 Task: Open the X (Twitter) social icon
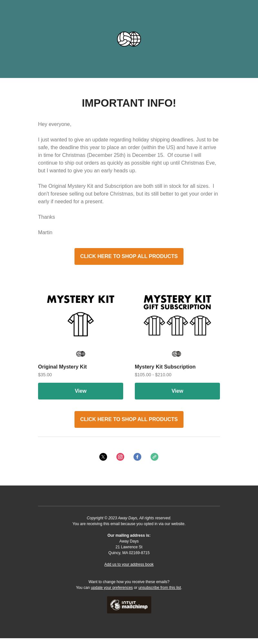pos(103,457)
